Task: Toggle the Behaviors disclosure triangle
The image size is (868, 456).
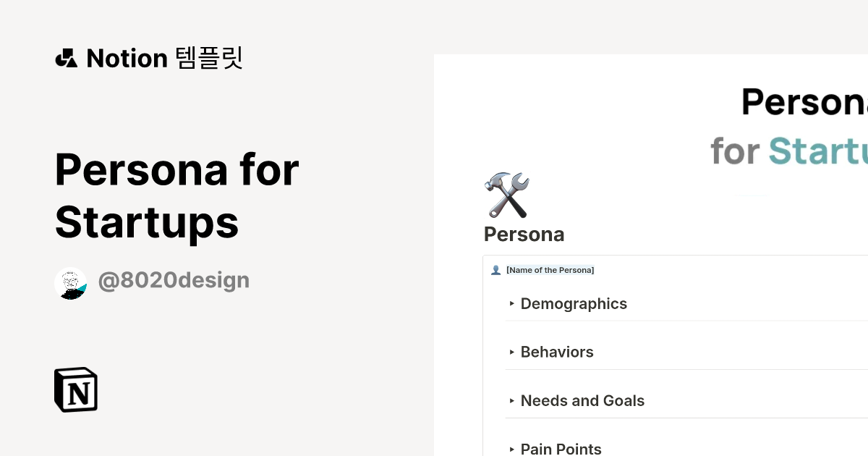Action: pyautogui.click(x=512, y=352)
